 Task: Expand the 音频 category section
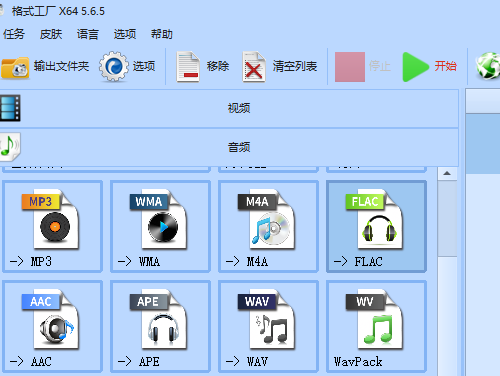(x=229, y=147)
